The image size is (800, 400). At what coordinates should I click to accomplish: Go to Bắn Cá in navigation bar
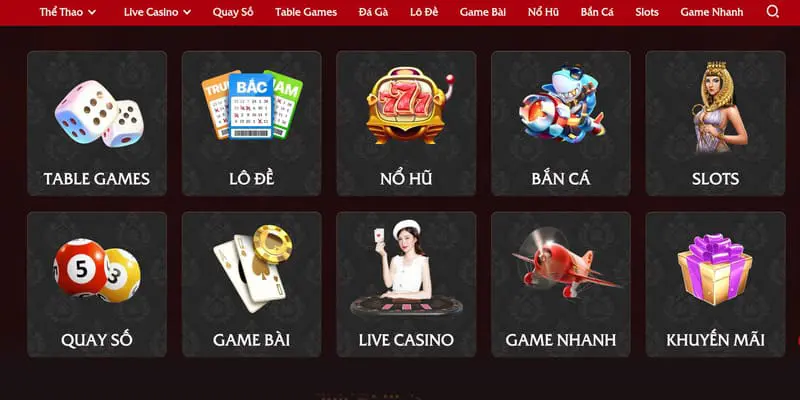(x=597, y=12)
